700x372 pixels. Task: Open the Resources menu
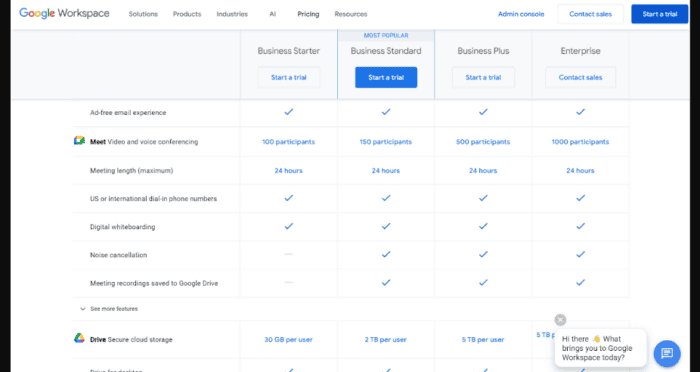[x=351, y=14]
